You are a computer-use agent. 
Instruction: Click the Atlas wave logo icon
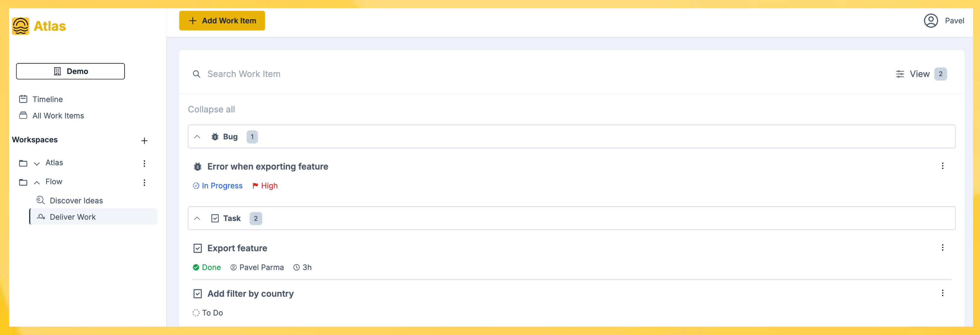[x=21, y=26]
